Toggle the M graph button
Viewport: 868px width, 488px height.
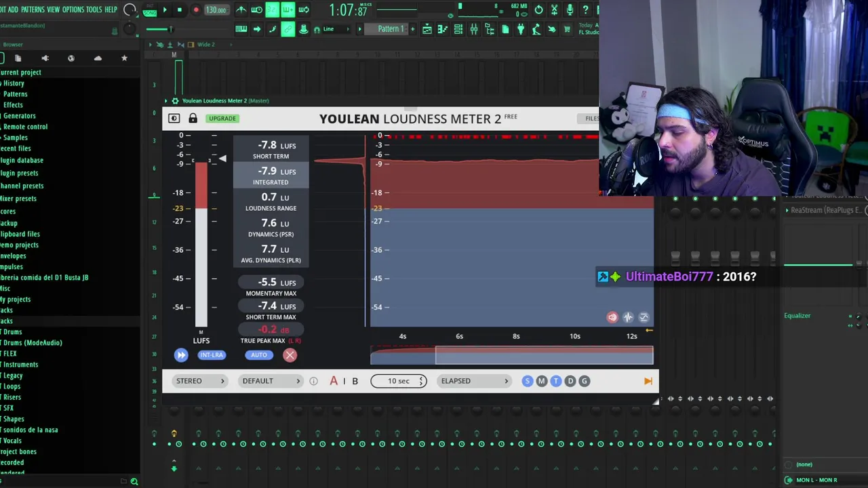coord(542,381)
